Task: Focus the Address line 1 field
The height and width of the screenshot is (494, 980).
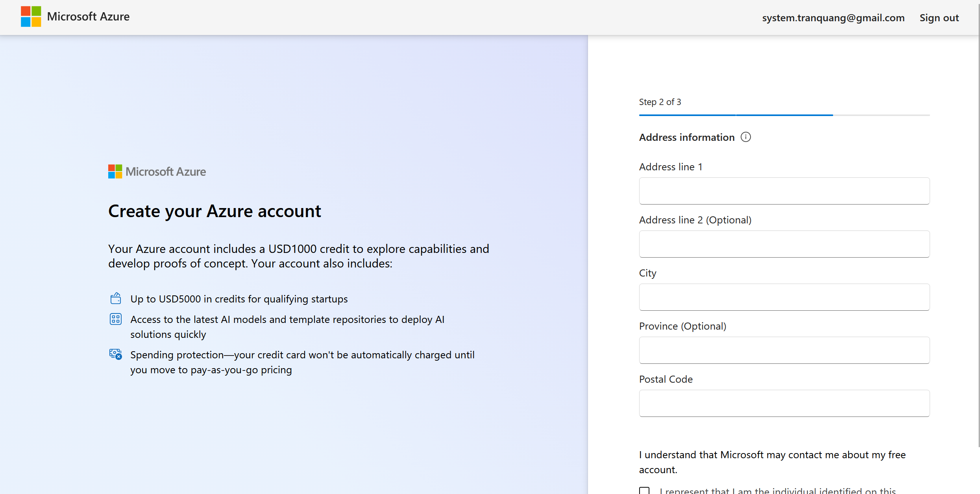Action: (784, 191)
